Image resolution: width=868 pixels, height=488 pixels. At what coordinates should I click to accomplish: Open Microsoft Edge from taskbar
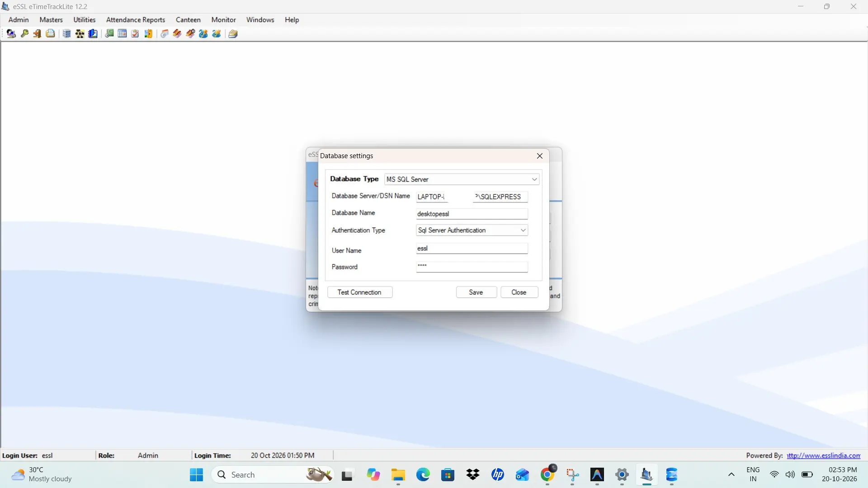[x=423, y=474]
